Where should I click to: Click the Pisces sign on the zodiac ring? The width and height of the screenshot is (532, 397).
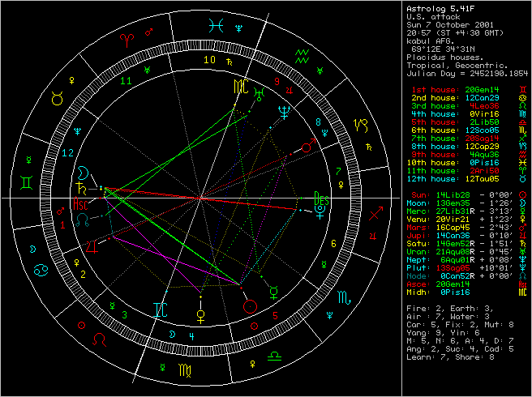tap(214, 25)
